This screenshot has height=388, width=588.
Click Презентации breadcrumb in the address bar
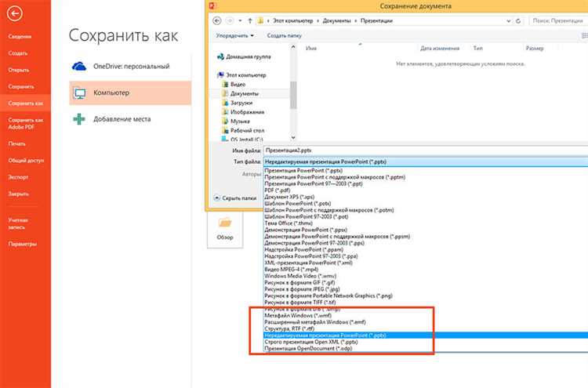pos(376,21)
